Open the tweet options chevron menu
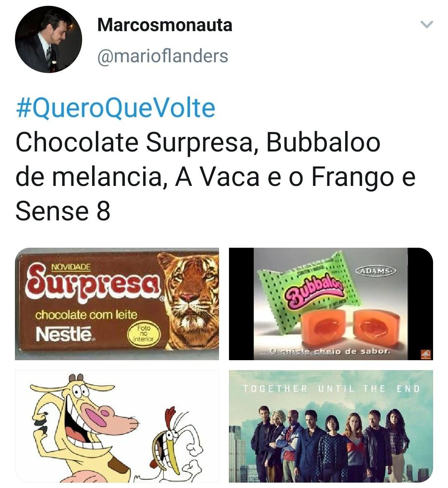This screenshot has height=488, width=448. tap(426, 24)
